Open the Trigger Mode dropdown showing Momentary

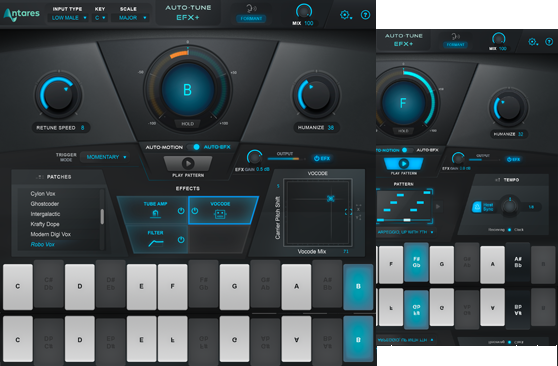click(106, 157)
